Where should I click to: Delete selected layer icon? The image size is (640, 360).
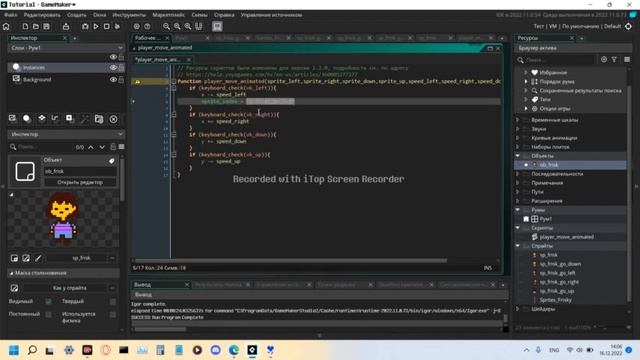tap(113, 119)
